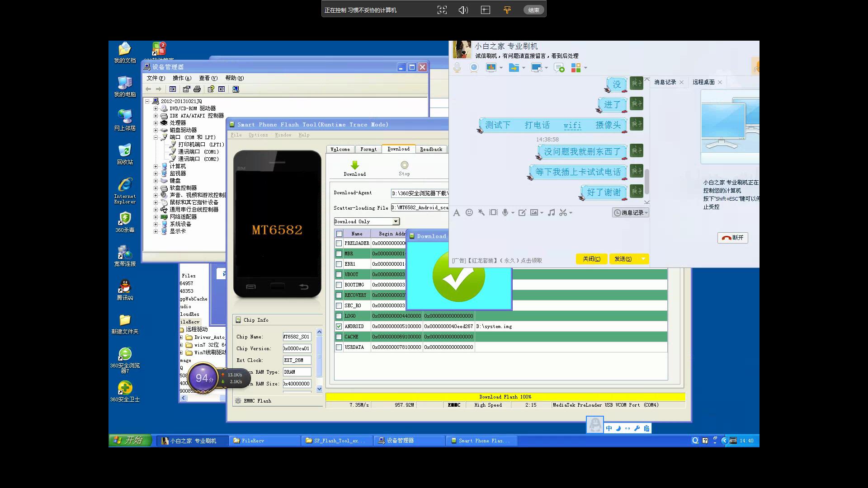The height and width of the screenshot is (488, 868).
Task: Expand the DVD/CD-ROM 驱动器 node
Action: click(156, 108)
